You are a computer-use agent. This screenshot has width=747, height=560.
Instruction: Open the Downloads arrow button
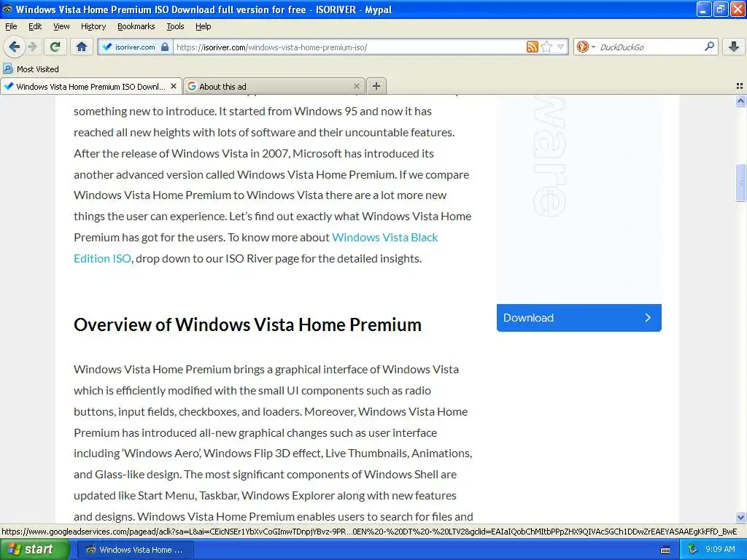coord(734,47)
